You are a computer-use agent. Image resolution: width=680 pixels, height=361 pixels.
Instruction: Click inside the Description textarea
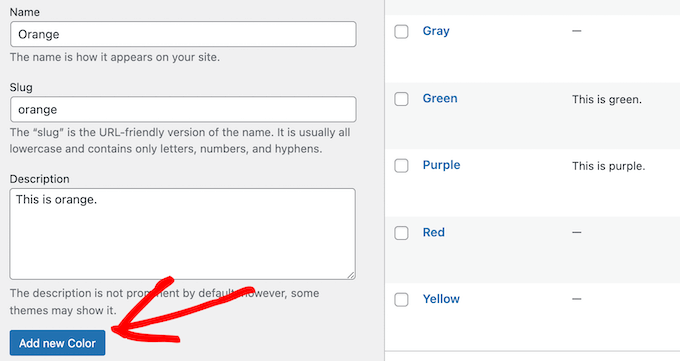pos(183,234)
